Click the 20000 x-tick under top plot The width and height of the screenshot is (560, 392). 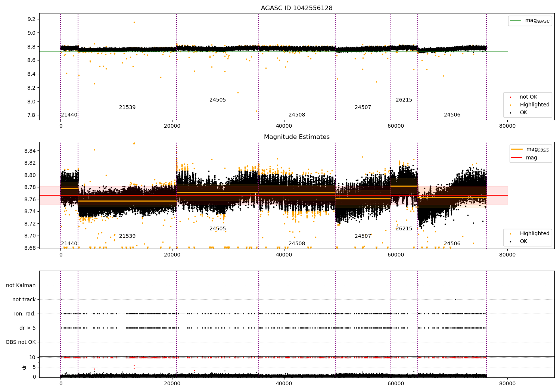point(172,126)
